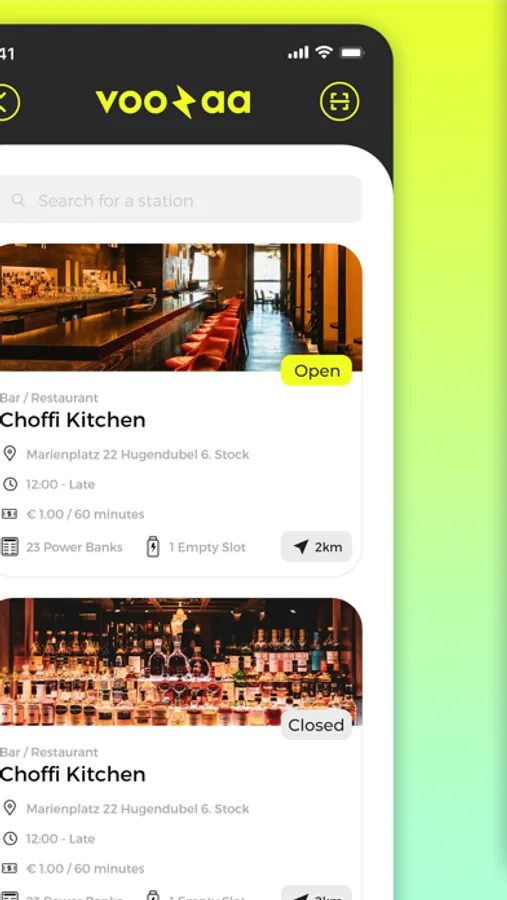The height and width of the screenshot is (900, 507).
Task: Tap the grey Closed status badge
Action: click(316, 725)
